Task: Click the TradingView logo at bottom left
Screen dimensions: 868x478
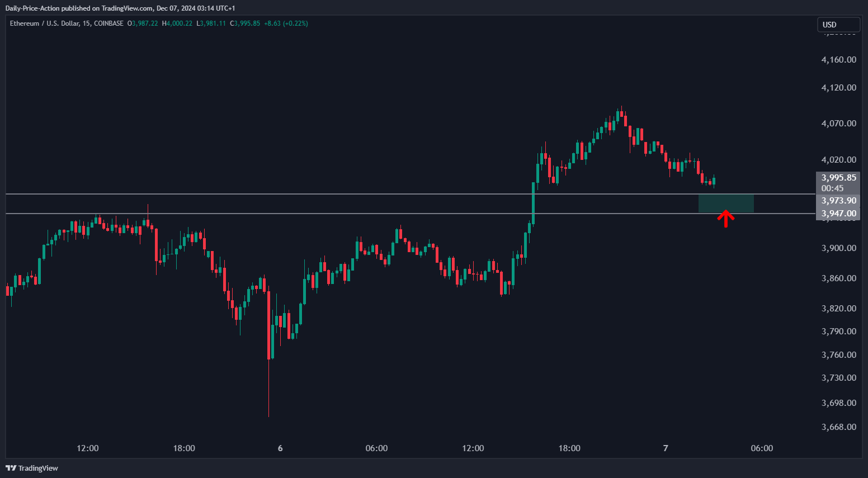Action: [x=32, y=468]
